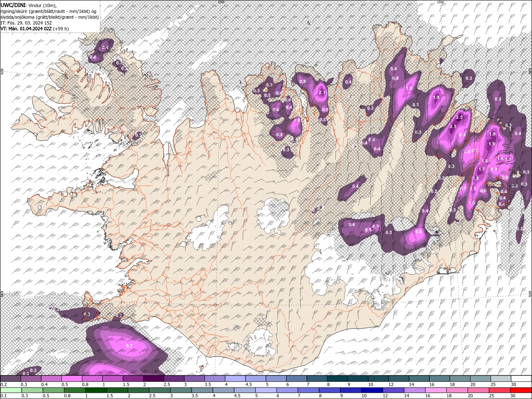Click the '20W' longitude label at the top
532x399 pixels.
221,2
